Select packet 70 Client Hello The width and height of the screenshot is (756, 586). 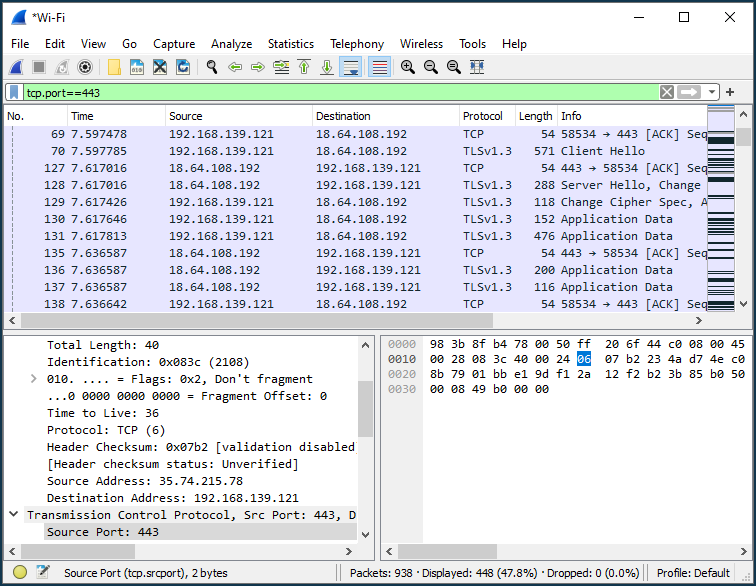(x=356, y=151)
